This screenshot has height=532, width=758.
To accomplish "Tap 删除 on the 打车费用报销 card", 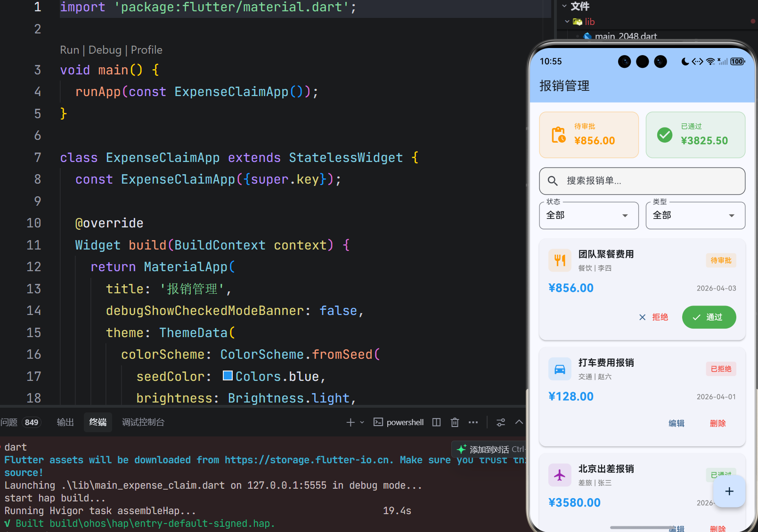I will click(x=718, y=423).
